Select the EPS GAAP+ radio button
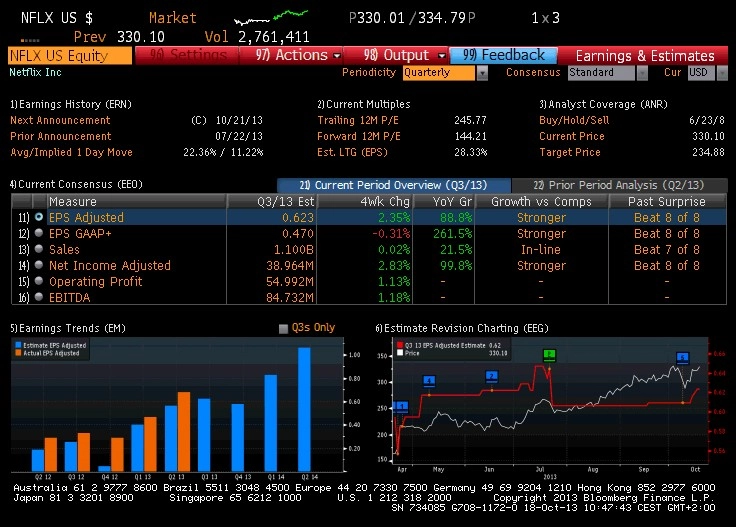This screenshot has width=736, height=527. point(39,233)
